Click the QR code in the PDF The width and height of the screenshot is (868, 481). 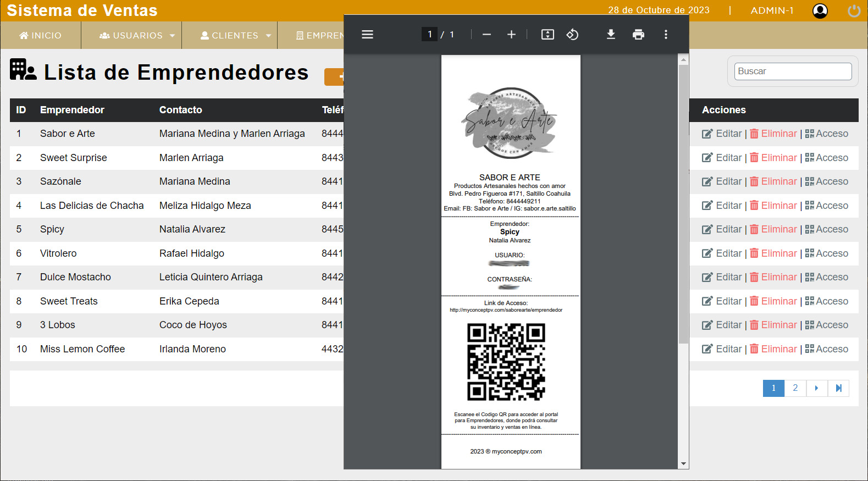[x=506, y=362]
